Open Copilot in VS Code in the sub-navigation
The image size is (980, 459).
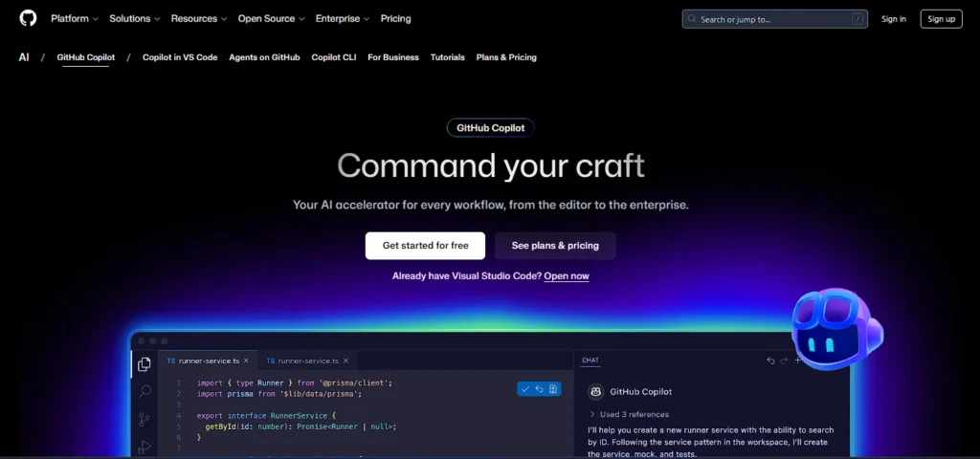180,57
